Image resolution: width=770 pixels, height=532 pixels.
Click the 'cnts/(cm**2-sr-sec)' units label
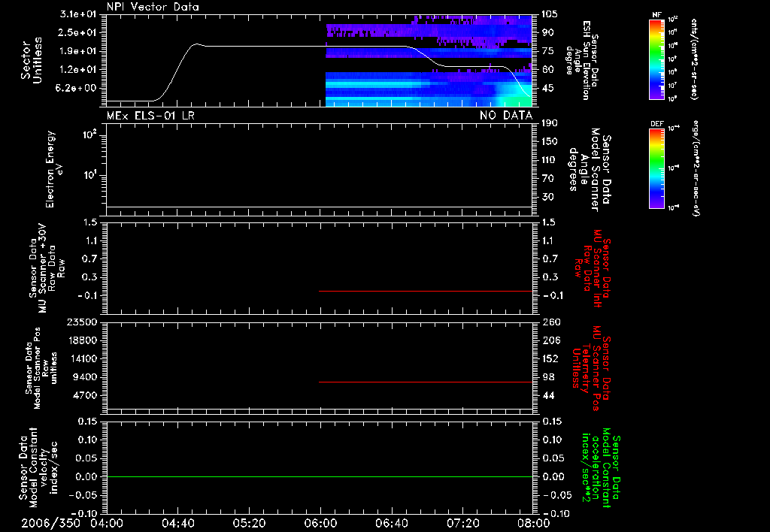point(694,59)
